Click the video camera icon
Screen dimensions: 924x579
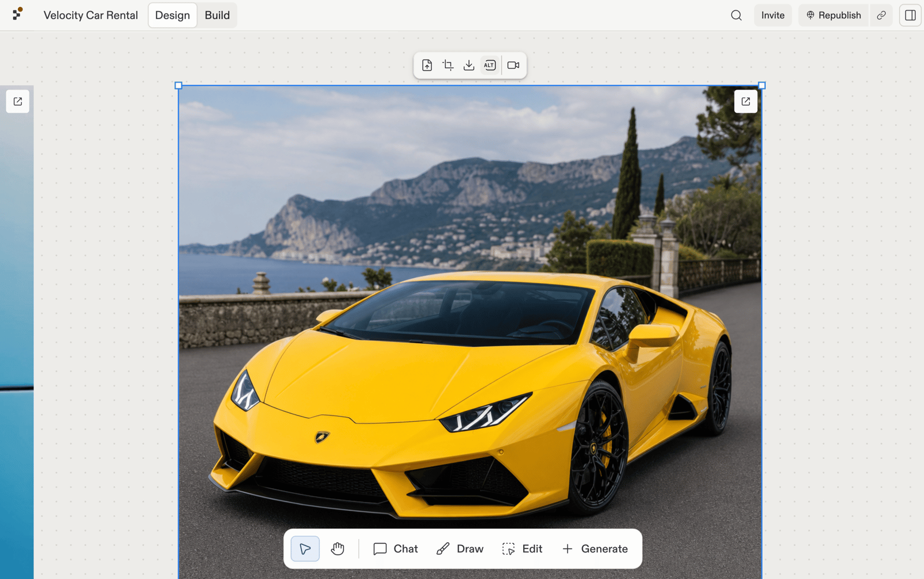(513, 65)
